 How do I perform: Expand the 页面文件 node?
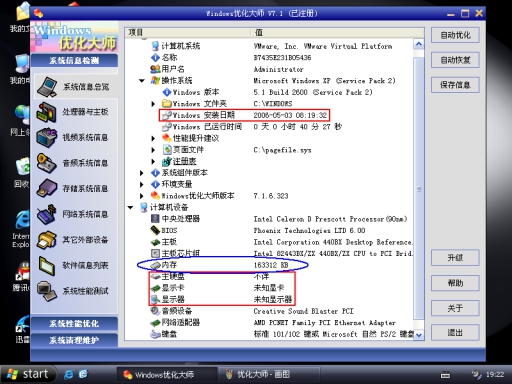pyautogui.click(x=153, y=150)
